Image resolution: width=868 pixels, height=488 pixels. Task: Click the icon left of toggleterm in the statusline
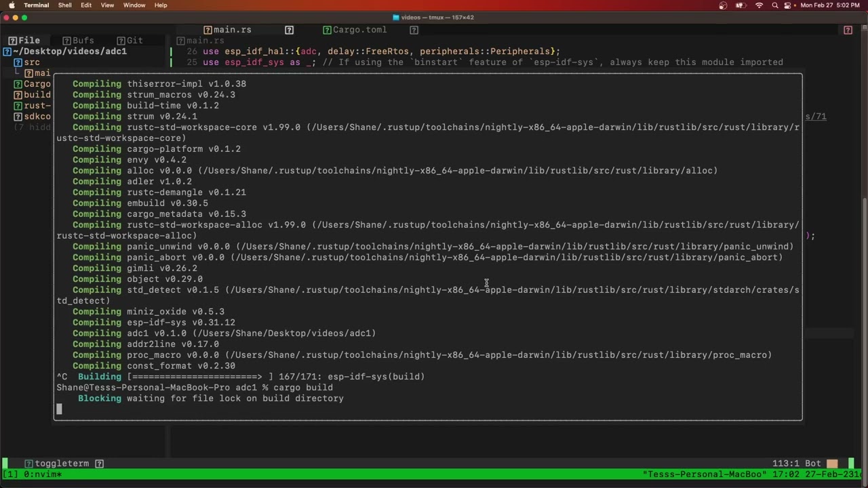pyautogui.click(x=28, y=464)
